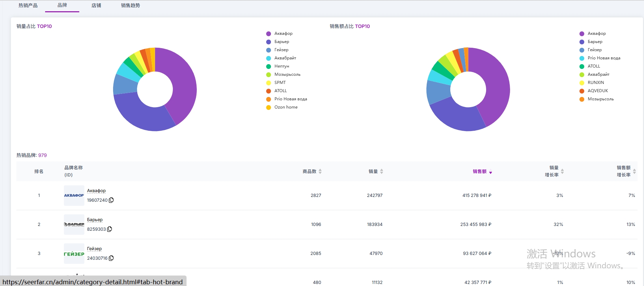Viewport: 644px width, 286px height.
Task: Sort table by 销量 using its sort arrows
Action: pyautogui.click(x=382, y=171)
